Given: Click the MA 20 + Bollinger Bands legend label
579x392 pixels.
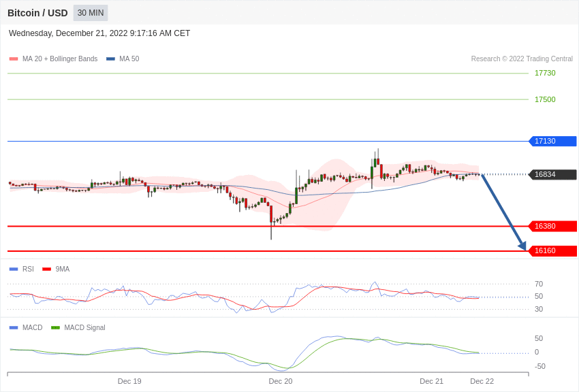Looking at the screenshot, I should (x=60, y=59).
